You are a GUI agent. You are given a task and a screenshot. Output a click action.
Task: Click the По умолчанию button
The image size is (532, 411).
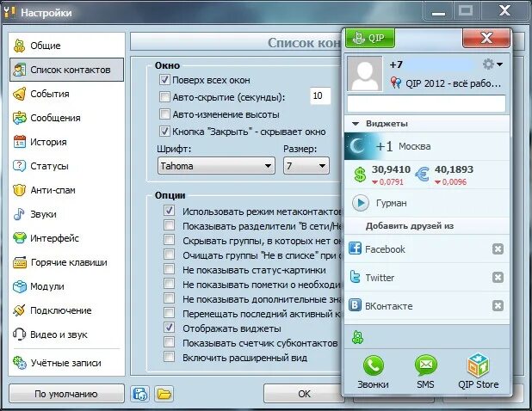[66, 394]
